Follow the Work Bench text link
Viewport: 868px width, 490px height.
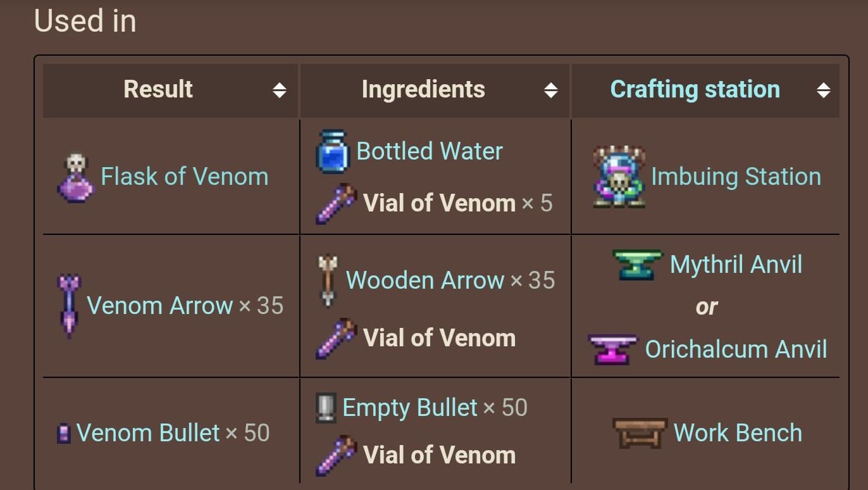[x=738, y=433]
